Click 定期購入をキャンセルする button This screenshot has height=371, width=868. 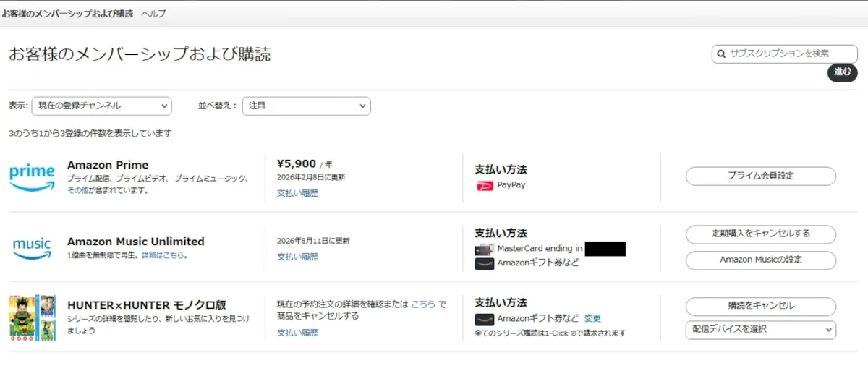[x=760, y=234]
